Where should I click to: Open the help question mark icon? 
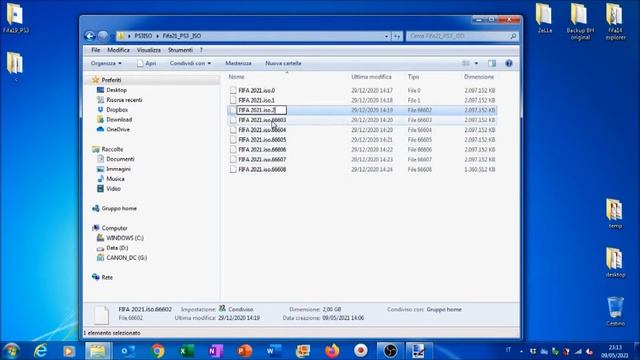coord(509,63)
